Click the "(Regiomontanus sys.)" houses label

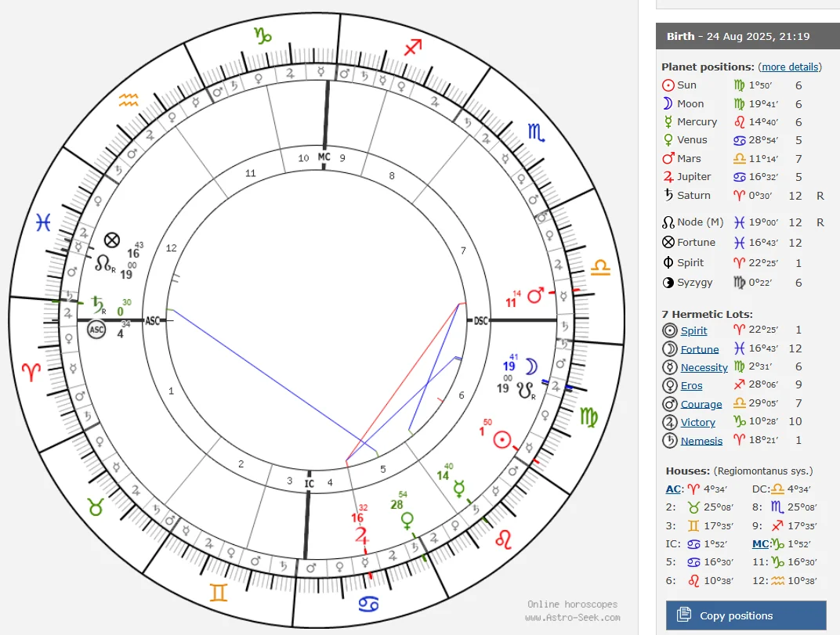coord(763,471)
